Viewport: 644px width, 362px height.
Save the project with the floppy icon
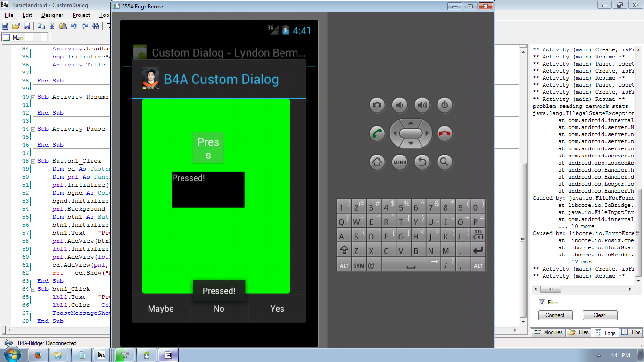point(27,26)
